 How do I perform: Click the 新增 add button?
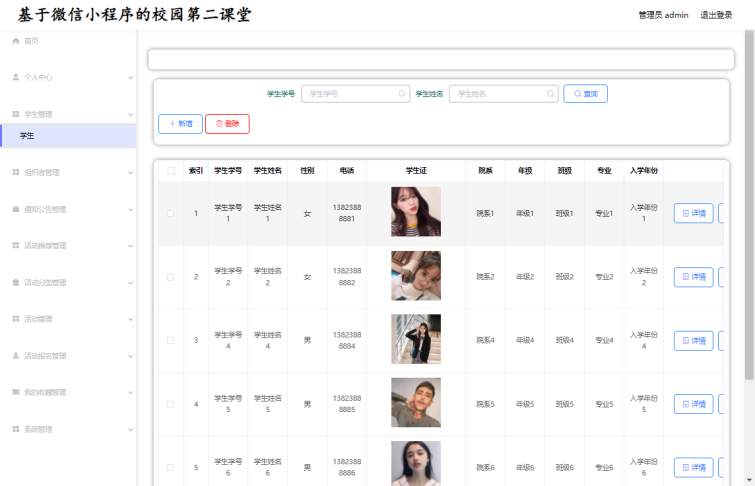[179, 124]
